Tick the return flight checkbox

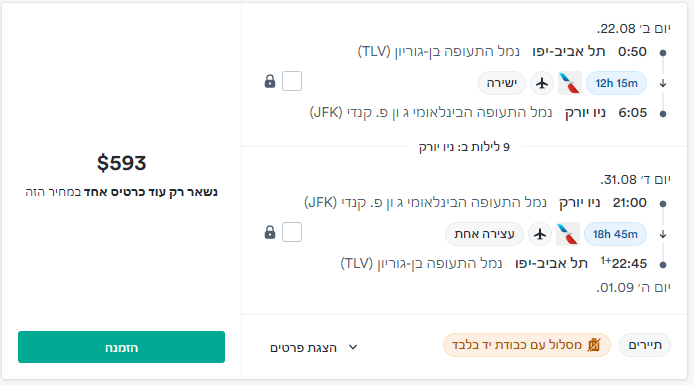[292, 232]
